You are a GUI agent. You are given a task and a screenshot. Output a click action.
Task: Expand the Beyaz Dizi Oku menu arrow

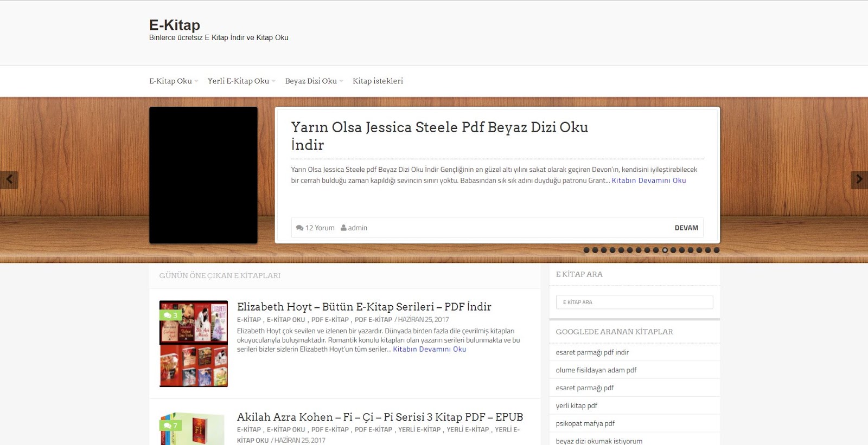tap(341, 81)
